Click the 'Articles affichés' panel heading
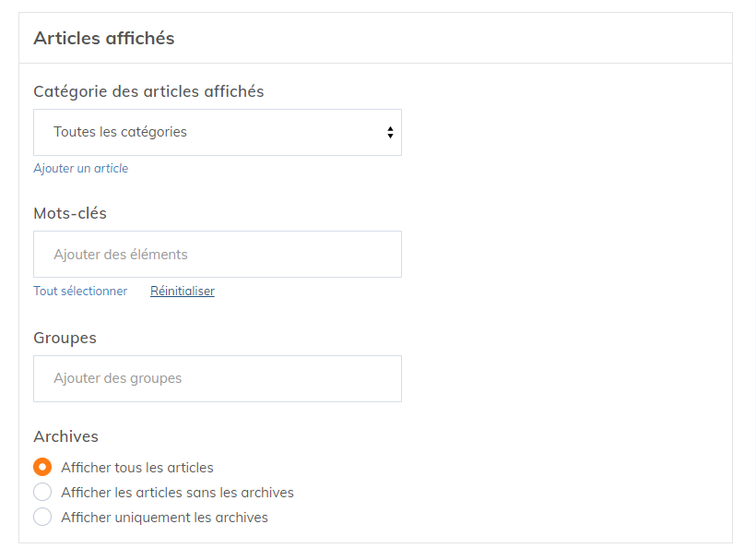756x560 pixels. click(x=104, y=38)
